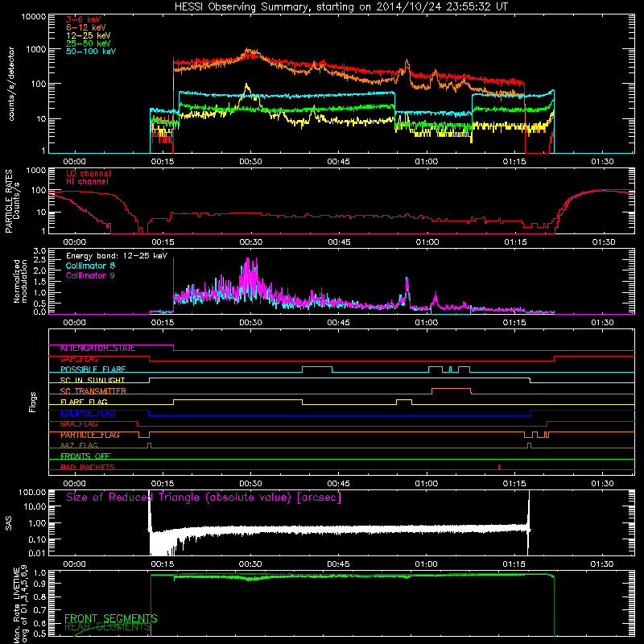Click the 'Energy band: 12-25 keV' caption
This screenshot has height=644, width=644.
tap(117, 256)
